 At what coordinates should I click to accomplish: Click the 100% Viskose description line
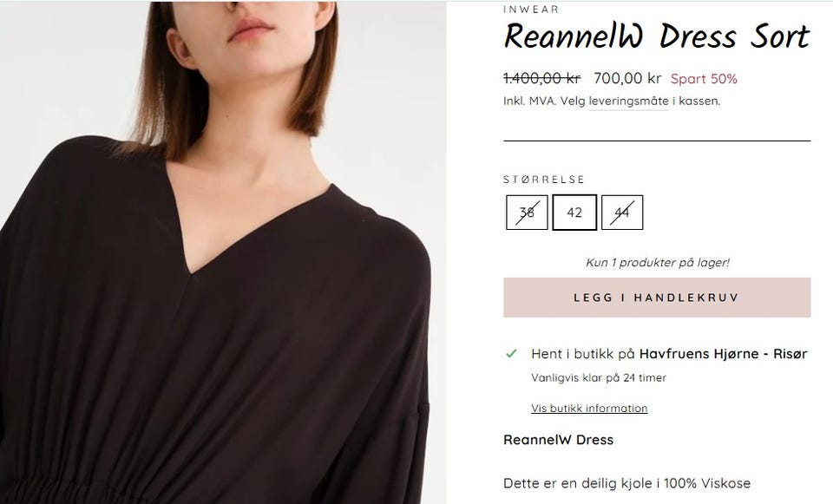point(626,483)
